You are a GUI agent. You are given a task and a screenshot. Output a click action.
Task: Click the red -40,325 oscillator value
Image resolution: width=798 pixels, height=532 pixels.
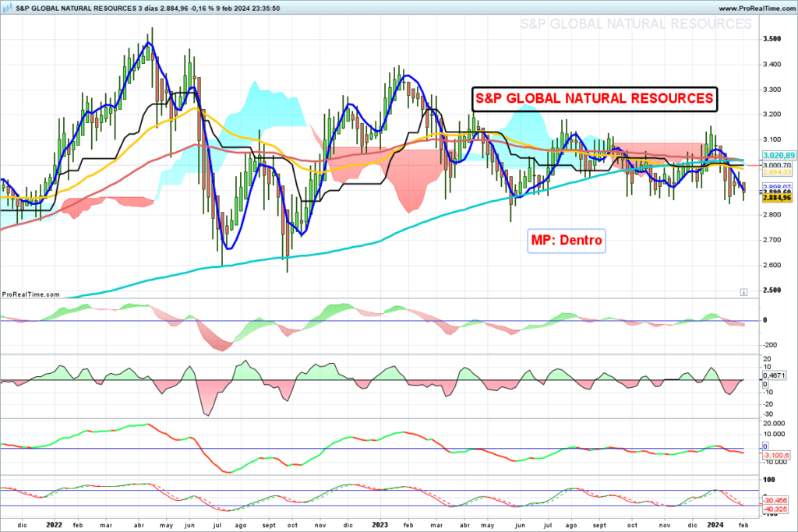775,509
